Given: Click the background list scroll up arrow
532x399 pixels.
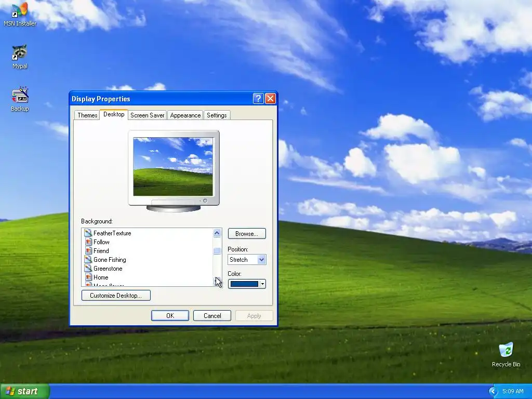Looking at the screenshot, I should coord(217,233).
